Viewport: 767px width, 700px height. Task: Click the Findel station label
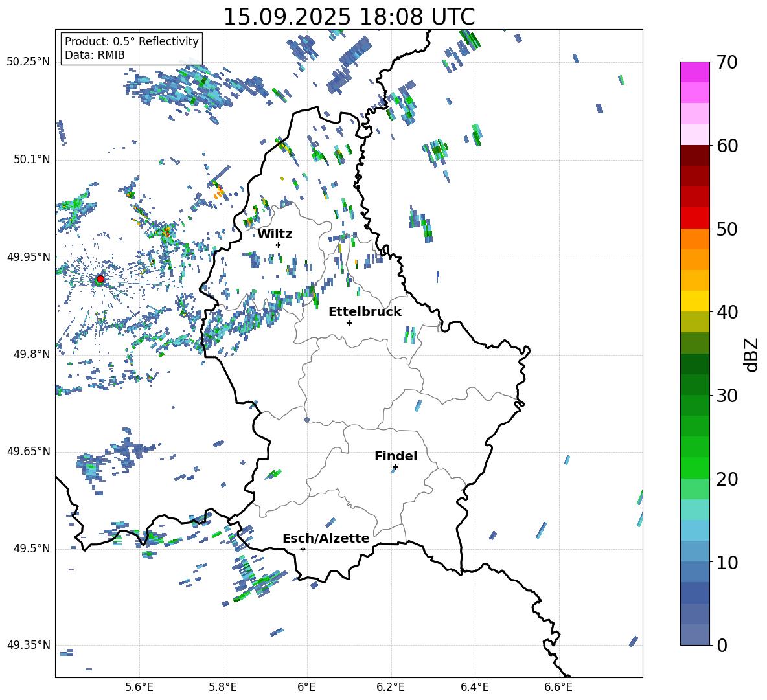click(396, 456)
